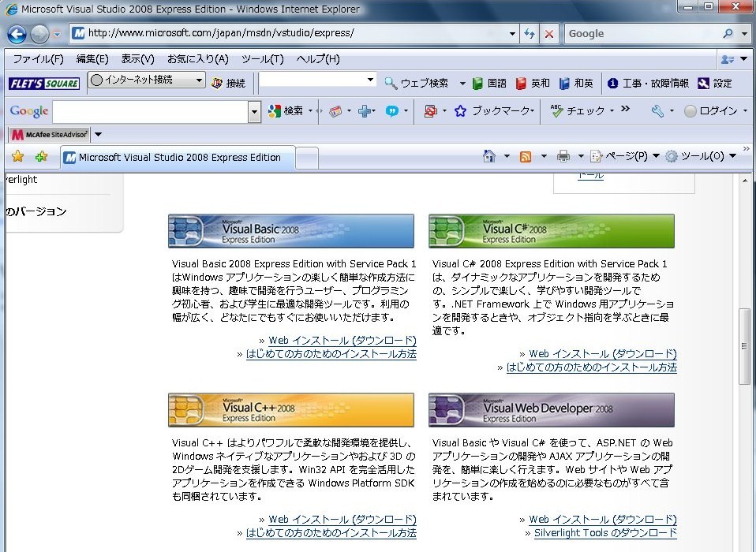Viewport: 756px width, 552px height.
Task: Click the Print icon
Action: (563, 156)
